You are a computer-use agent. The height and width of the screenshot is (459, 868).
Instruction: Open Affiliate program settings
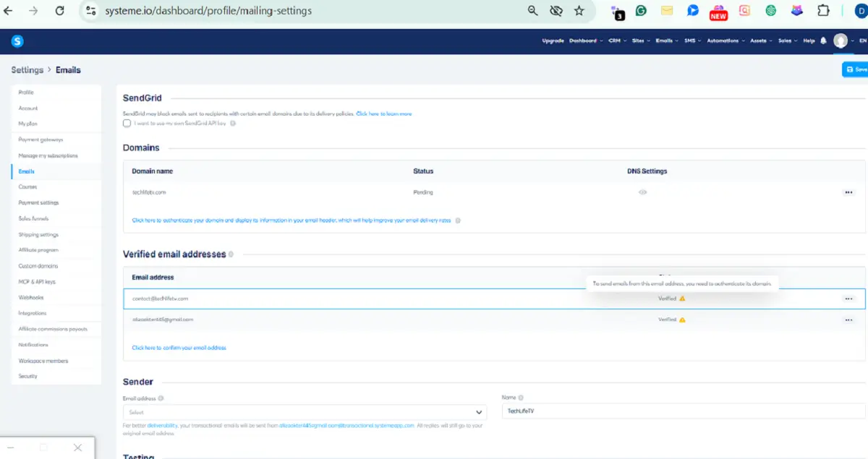pos(38,250)
